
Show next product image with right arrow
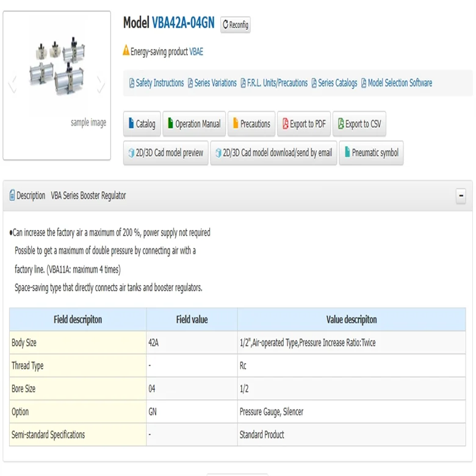pos(101,86)
